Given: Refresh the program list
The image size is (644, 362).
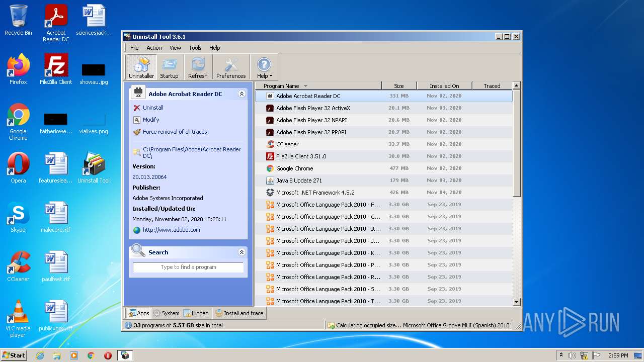Looking at the screenshot, I should [198, 67].
